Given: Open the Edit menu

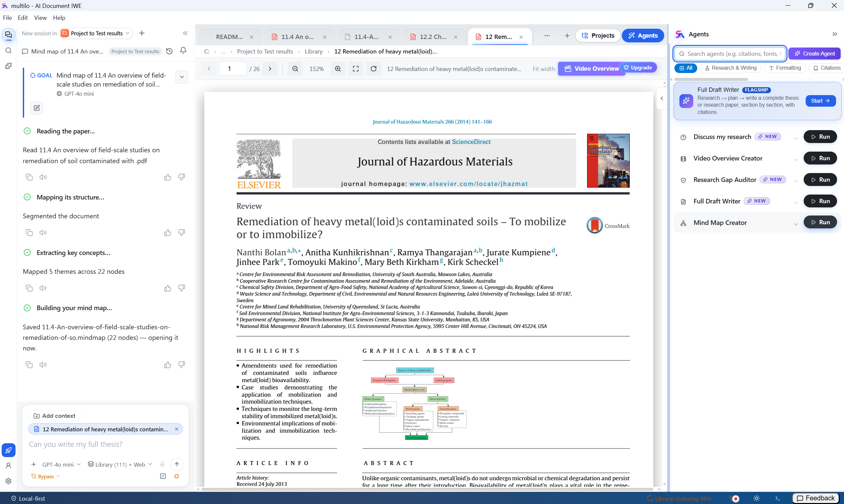Looking at the screenshot, I should click(x=23, y=18).
